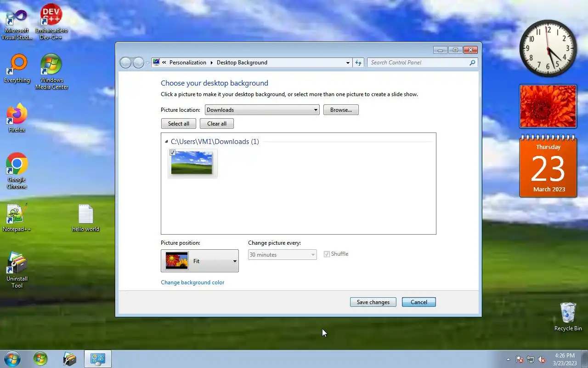Click the Control Panel icon in address bar
This screenshot has width=588, height=368.
click(x=156, y=63)
